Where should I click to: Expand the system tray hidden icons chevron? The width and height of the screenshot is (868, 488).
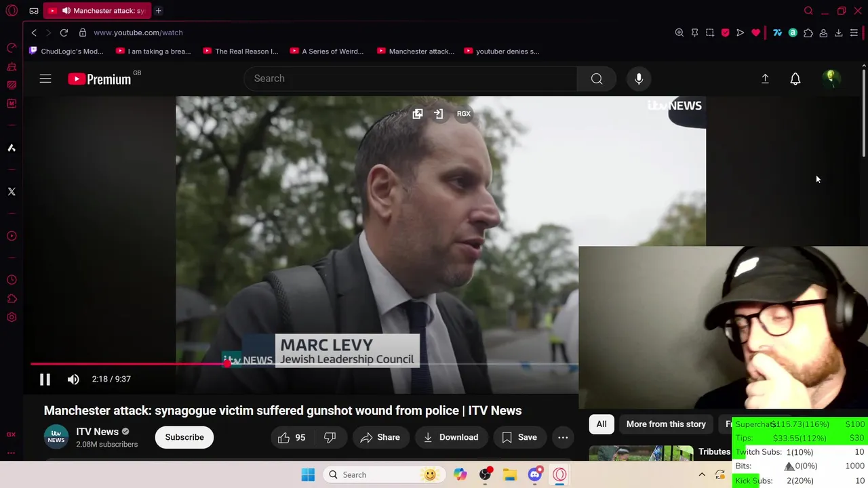[702, 474]
